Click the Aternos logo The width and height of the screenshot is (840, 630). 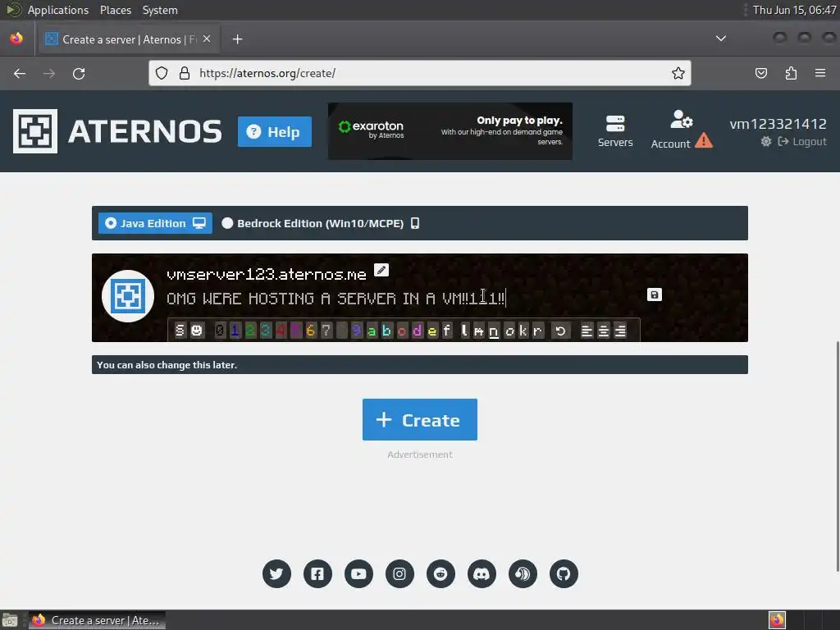pyautogui.click(x=117, y=131)
